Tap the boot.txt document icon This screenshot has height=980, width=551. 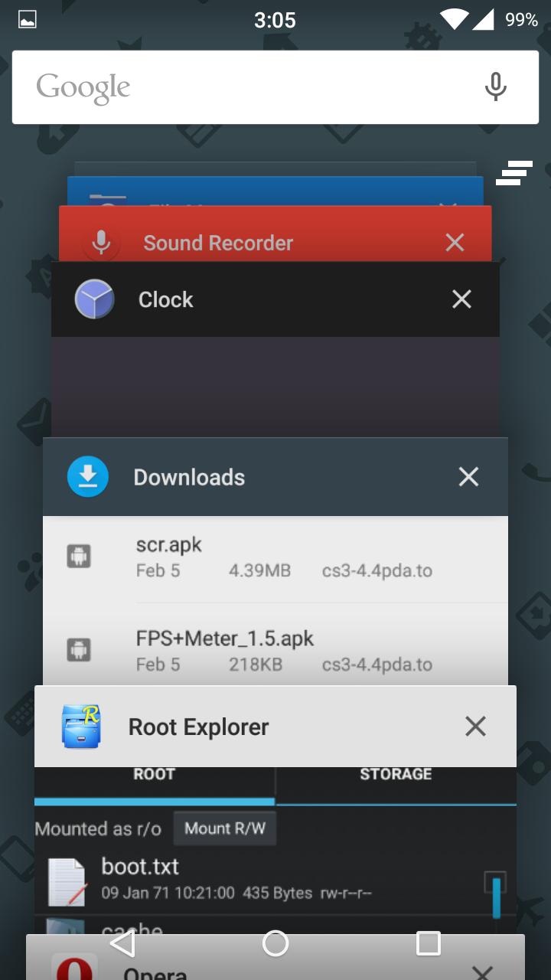[x=66, y=881]
